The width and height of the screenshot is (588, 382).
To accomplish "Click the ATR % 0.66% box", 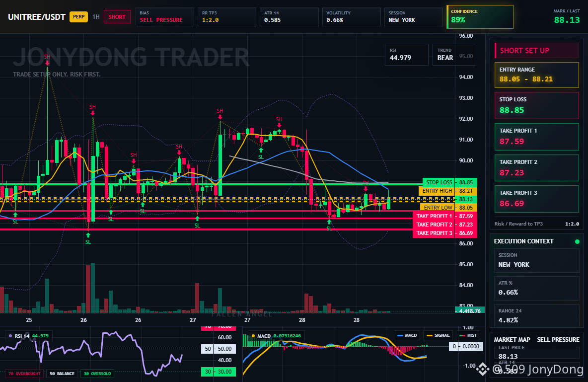I will 537,288.
